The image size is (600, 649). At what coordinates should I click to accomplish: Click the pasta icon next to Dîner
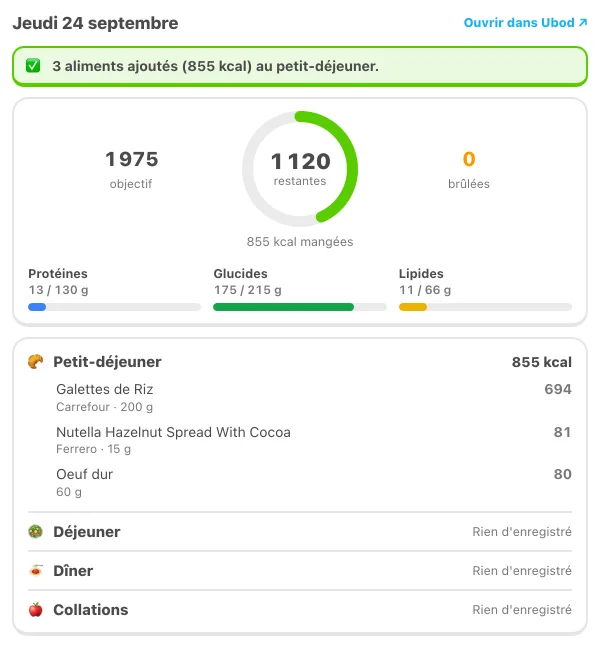click(36, 570)
